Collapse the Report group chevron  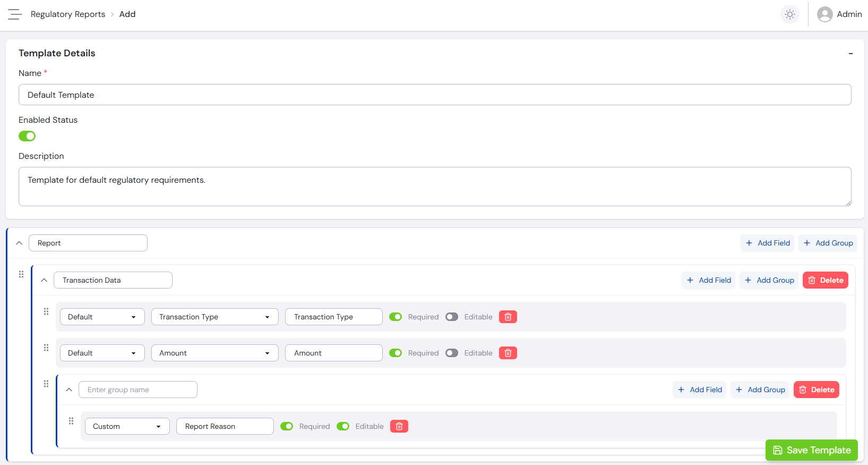19,243
